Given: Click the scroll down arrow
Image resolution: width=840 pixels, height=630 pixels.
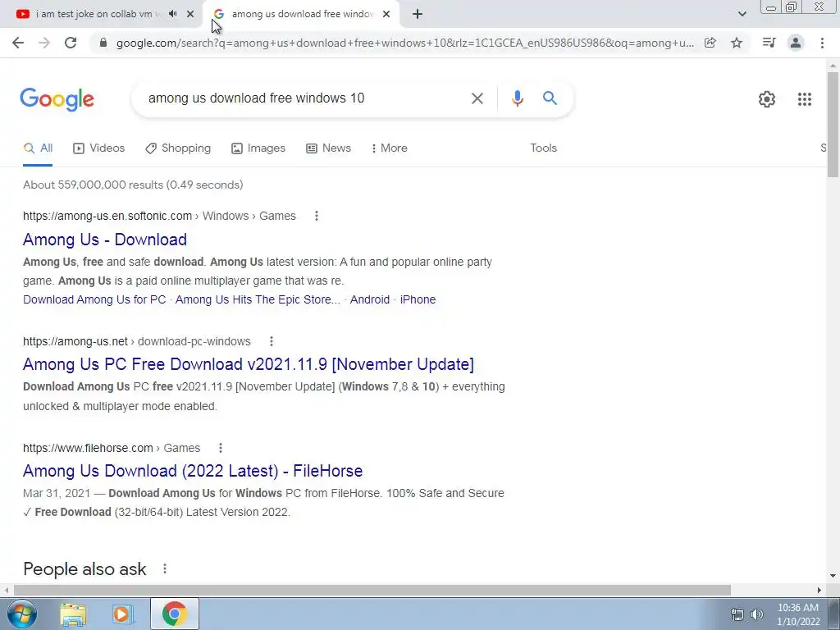Looking at the screenshot, I should pyautogui.click(x=833, y=576).
